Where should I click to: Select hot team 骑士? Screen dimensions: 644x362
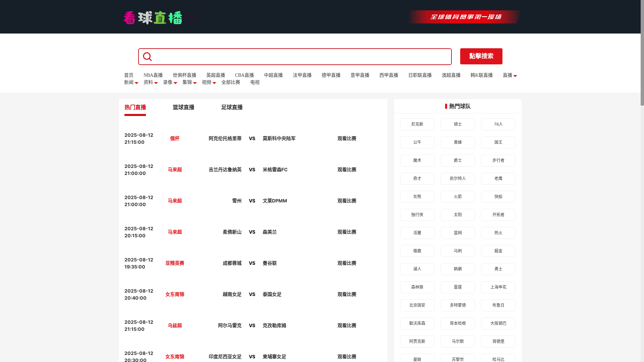coord(458,124)
